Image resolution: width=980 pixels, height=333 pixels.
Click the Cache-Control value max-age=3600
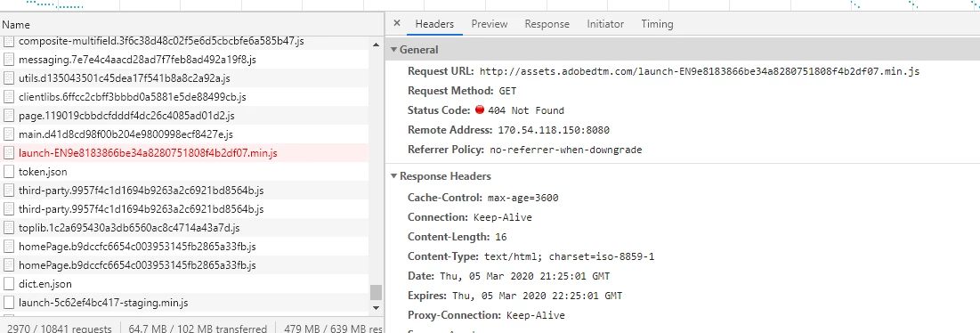point(522,198)
